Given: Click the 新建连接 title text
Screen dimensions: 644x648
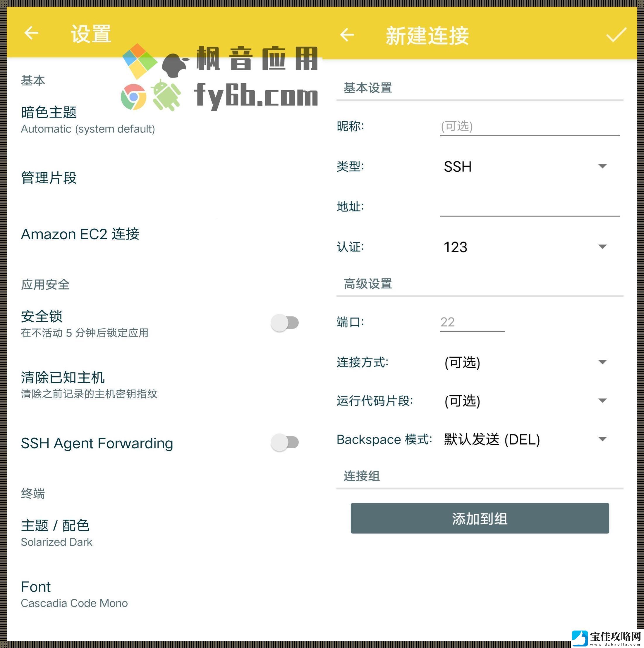Looking at the screenshot, I should click(x=427, y=36).
